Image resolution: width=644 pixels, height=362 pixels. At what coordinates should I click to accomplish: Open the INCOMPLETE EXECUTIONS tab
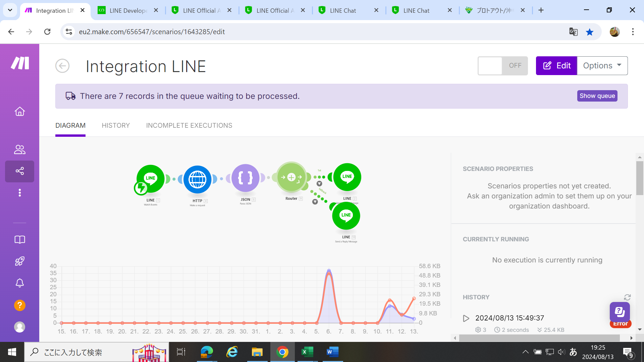189,125
